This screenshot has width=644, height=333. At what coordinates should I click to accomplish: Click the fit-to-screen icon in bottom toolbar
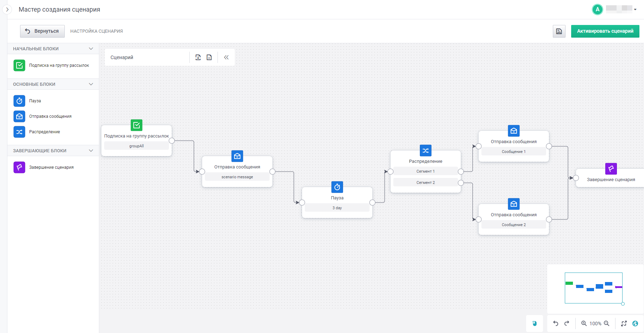pyautogui.click(x=624, y=324)
